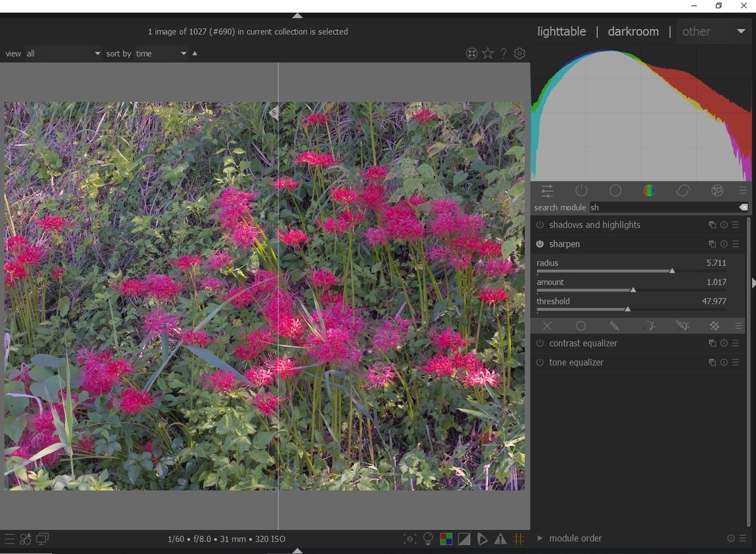The width and height of the screenshot is (756, 554).
Task: Reset the shadows and highlights module parameters
Action: click(724, 225)
